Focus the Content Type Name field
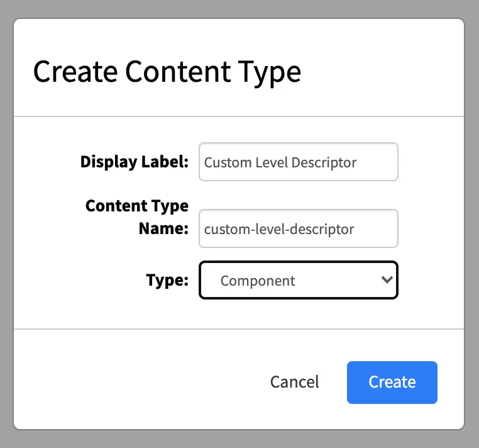The height and width of the screenshot is (448, 479). 299,228
